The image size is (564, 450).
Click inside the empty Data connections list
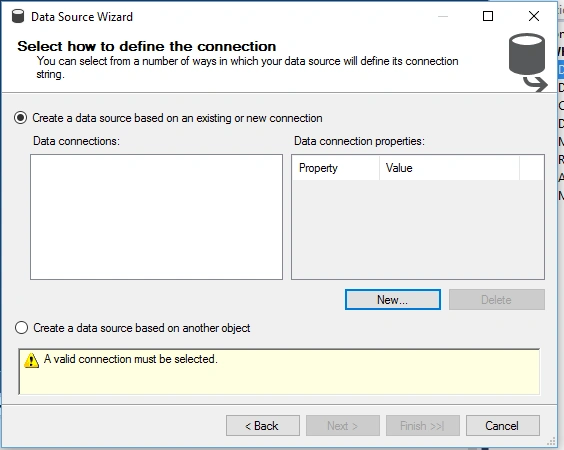[156, 217]
